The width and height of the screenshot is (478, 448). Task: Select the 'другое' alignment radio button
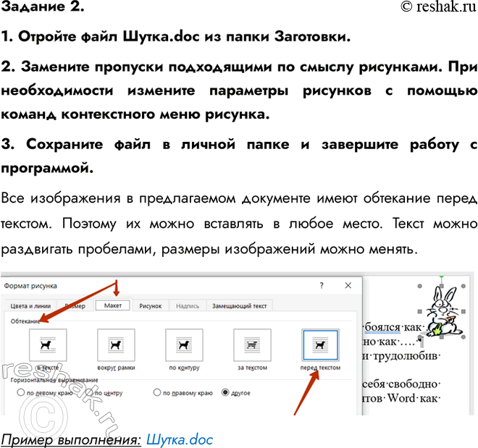[225, 393]
